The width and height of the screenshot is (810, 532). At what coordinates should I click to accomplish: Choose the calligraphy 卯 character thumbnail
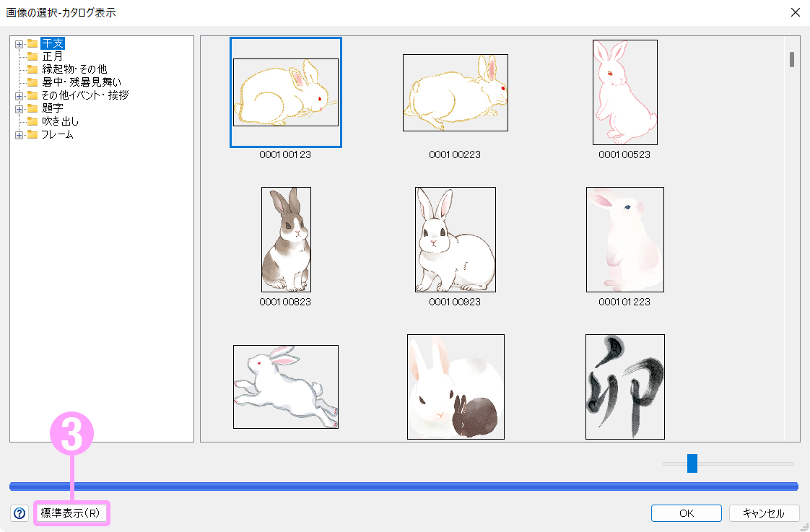click(624, 386)
